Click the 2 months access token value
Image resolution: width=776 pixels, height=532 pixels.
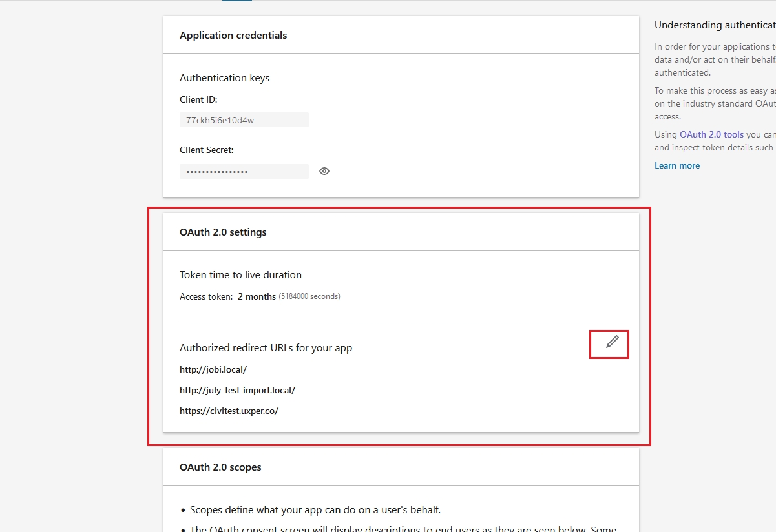coord(257,296)
